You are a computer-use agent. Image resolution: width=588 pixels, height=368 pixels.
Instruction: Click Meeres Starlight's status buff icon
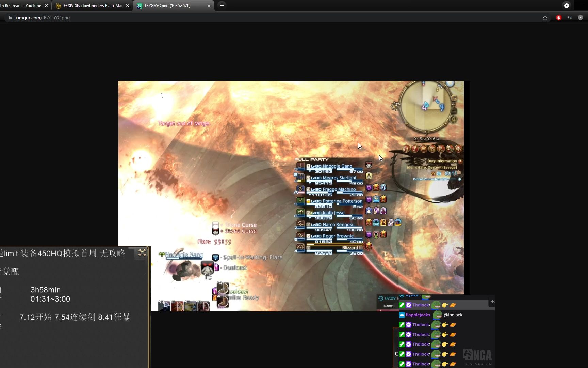(x=369, y=176)
